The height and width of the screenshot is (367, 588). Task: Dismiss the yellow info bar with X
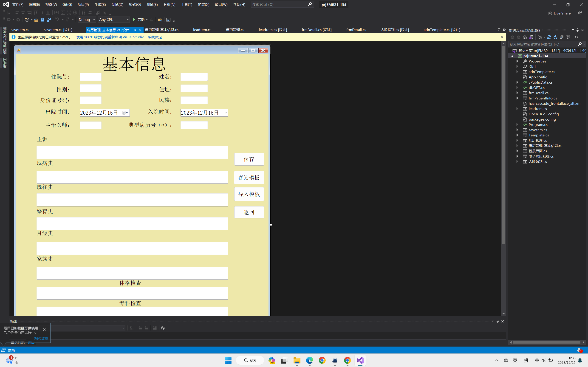click(x=502, y=37)
